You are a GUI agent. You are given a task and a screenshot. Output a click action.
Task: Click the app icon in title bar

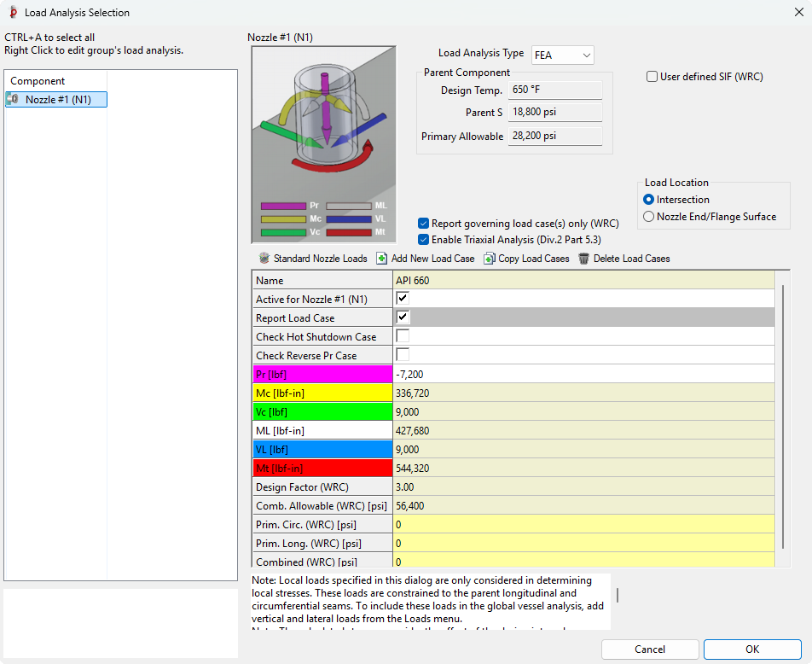13,13
